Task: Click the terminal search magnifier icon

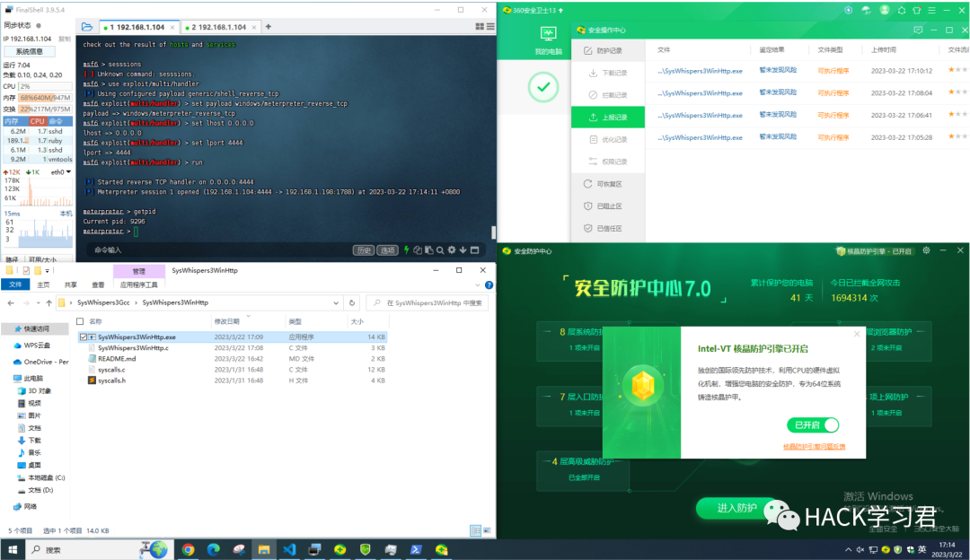Action: click(440, 249)
